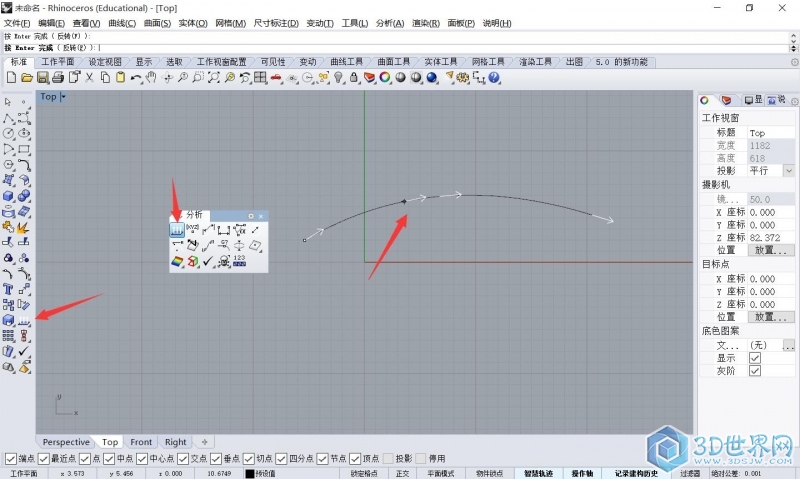Enable the 投影 osnap checkbox
The image size is (800, 479).
388,459
